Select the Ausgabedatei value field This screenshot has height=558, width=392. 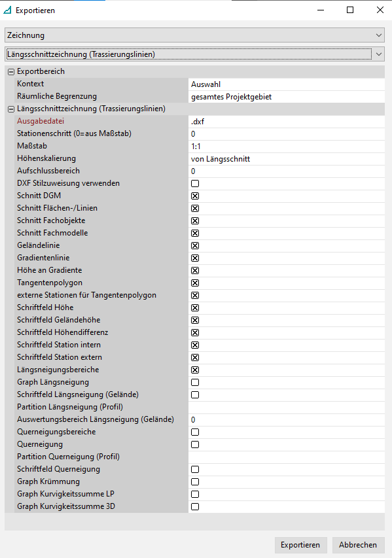pyautogui.click(x=286, y=122)
